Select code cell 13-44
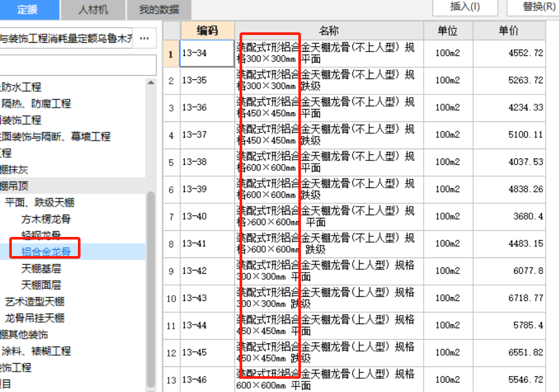This screenshot has height=392, width=559. pyautogui.click(x=207, y=325)
